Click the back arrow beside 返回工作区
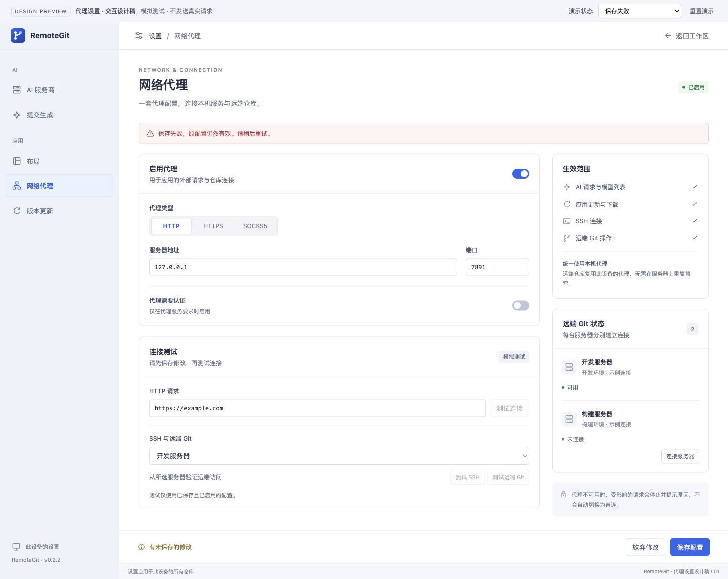 point(668,36)
